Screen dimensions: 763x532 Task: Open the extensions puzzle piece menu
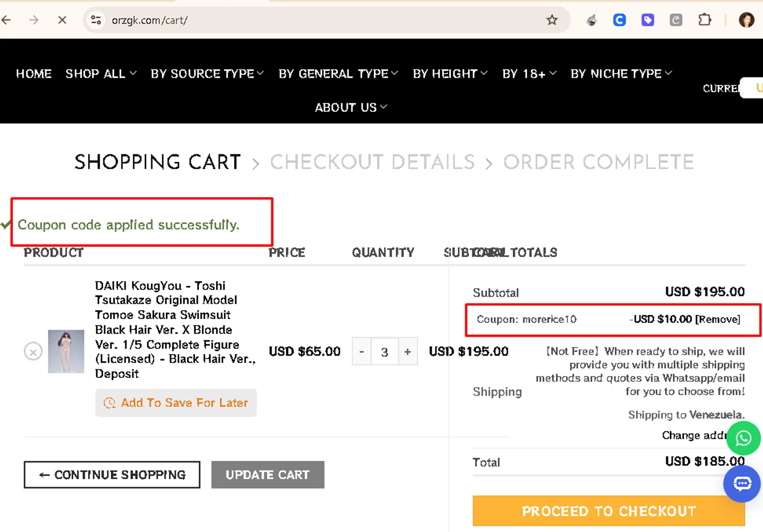[705, 20]
